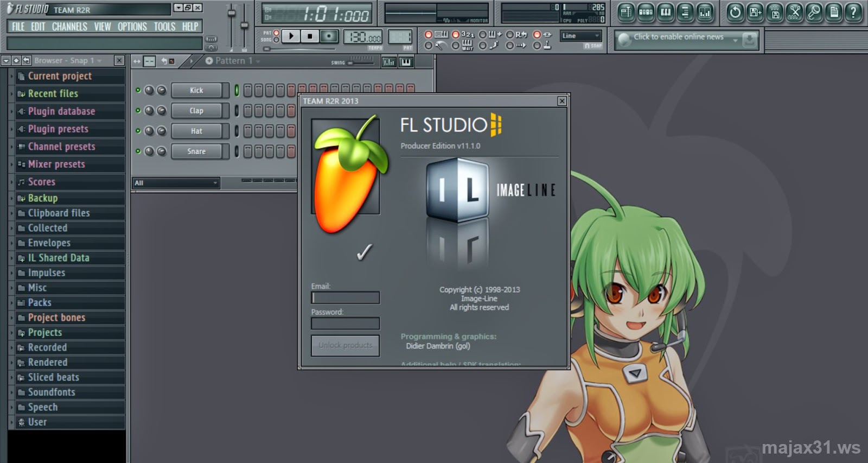The image size is (868, 463).
Task: Click to enable online news
Action: coord(679,37)
